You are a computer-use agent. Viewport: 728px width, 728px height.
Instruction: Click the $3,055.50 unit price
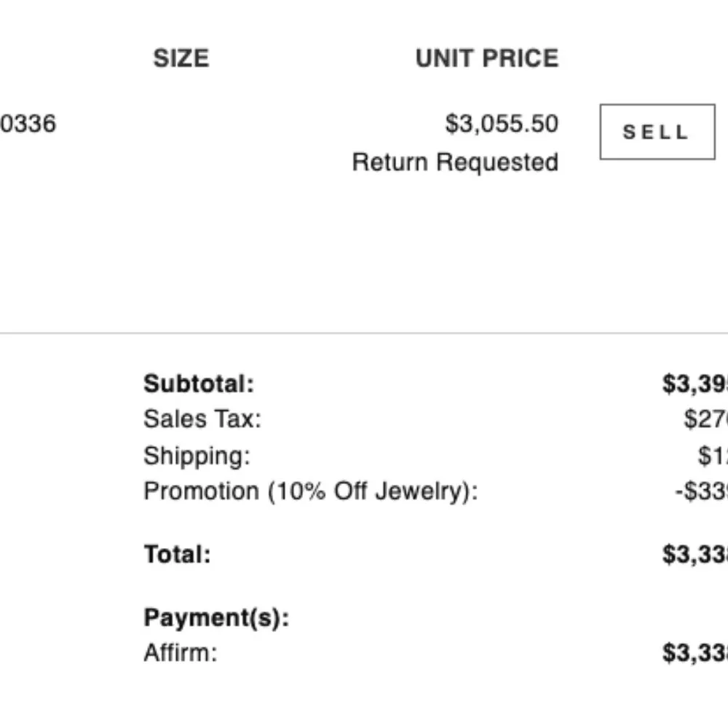tap(502, 124)
